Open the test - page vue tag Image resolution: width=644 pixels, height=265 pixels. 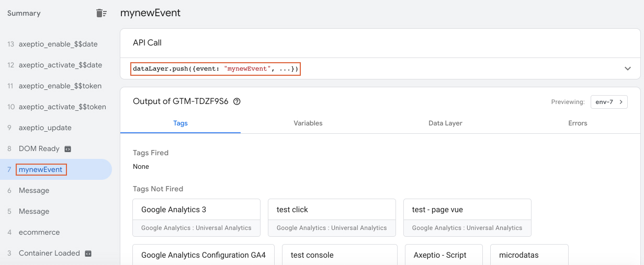467,217
